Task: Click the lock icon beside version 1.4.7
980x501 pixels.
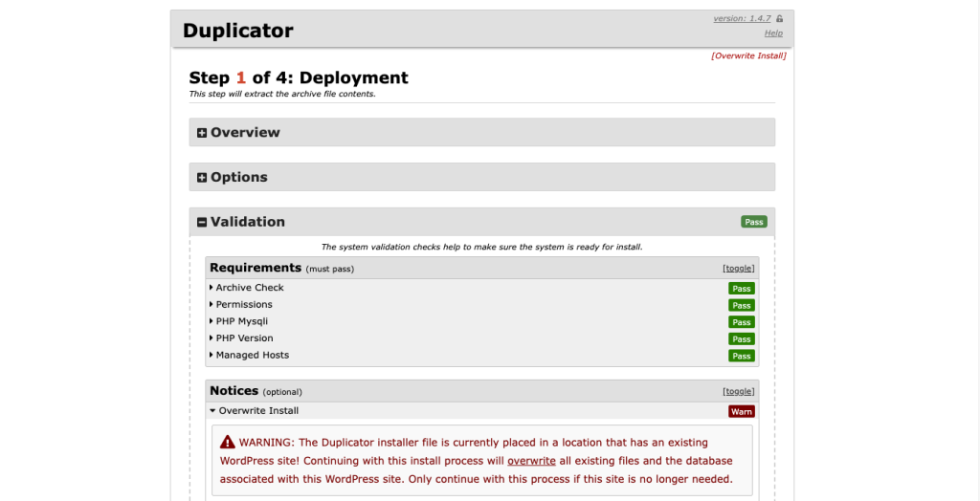Action: pos(779,19)
